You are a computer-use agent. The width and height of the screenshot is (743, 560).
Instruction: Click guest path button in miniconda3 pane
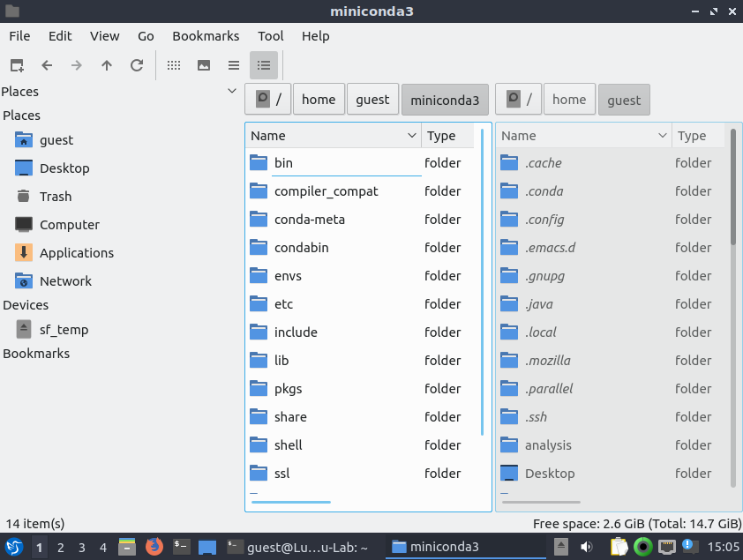click(x=373, y=100)
